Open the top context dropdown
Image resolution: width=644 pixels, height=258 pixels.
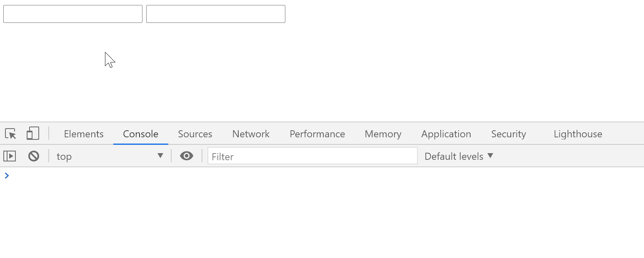coord(110,156)
